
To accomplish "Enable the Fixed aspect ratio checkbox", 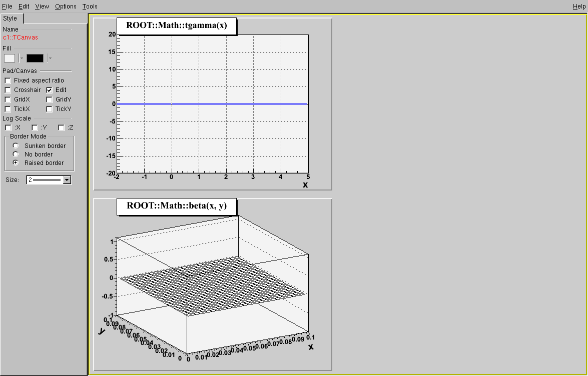I will (8, 80).
